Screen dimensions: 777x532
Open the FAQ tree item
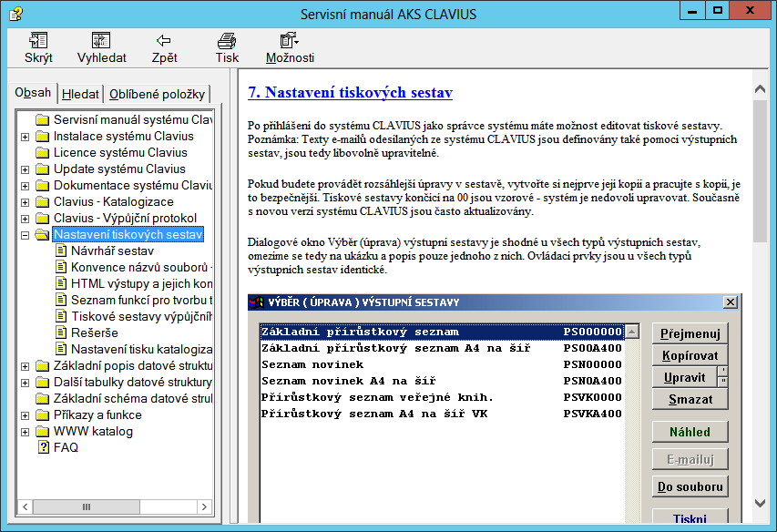click(66, 447)
